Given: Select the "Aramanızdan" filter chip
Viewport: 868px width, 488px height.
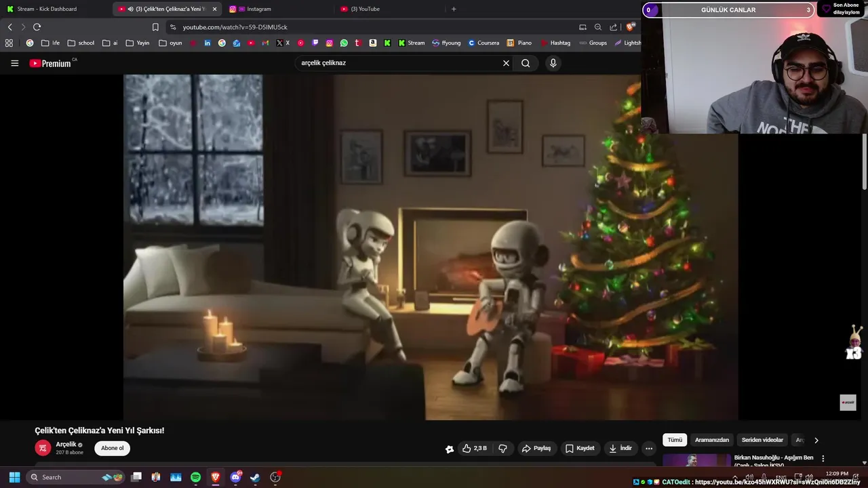Looking at the screenshot, I should click(x=711, y=440).
